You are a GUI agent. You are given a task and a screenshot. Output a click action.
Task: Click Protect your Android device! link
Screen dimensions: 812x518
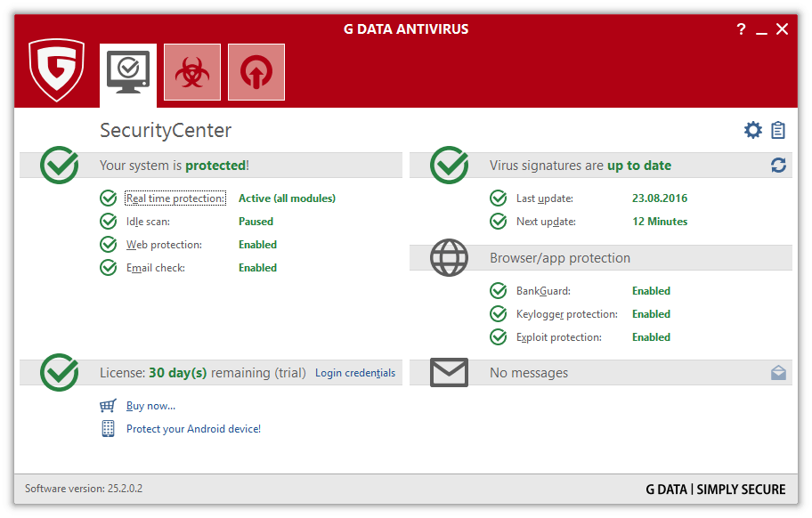click(194, 428)
